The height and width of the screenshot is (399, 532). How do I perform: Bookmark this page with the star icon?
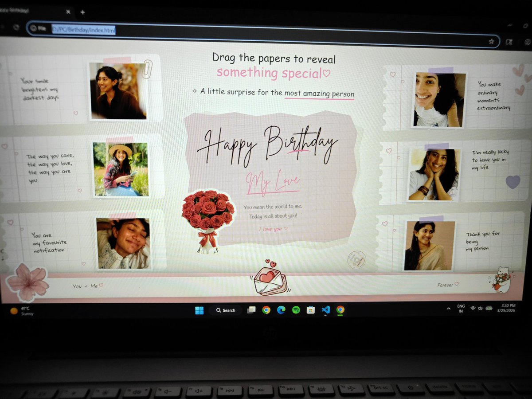tap(491, 41)
